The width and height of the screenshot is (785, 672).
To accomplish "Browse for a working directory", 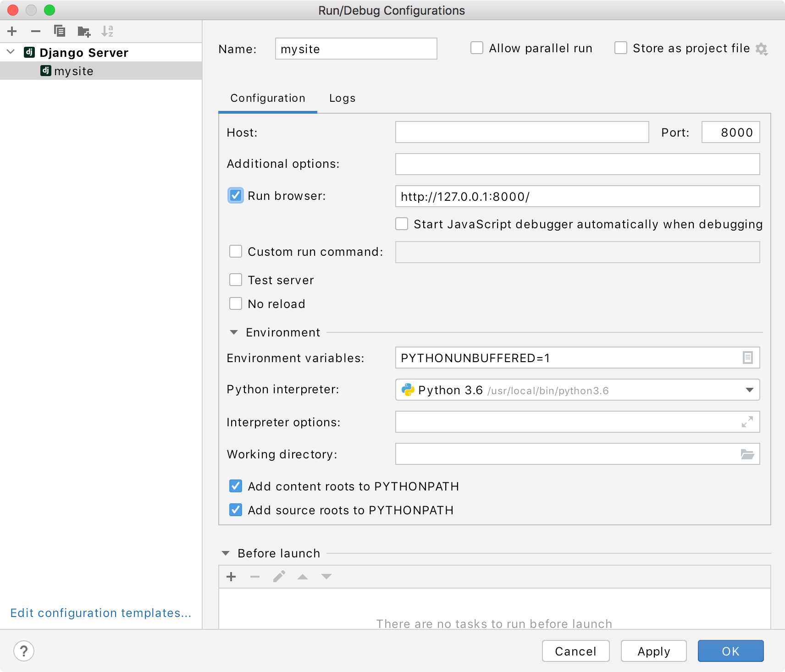I will coord(747,454).
